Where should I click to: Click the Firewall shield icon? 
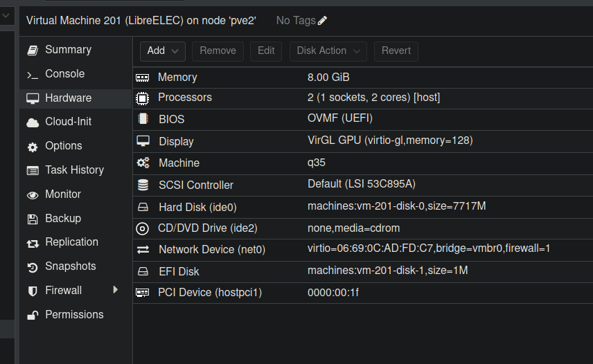coord(32,291)
